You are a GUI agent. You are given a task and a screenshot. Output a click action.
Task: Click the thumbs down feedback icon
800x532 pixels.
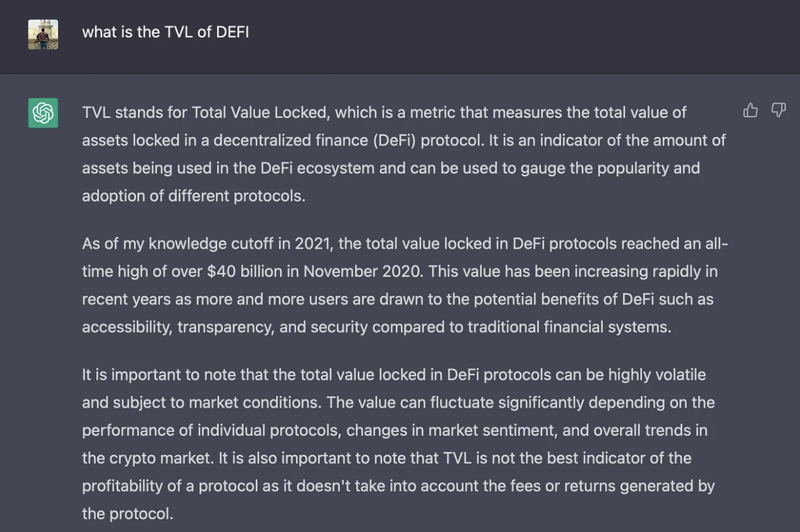pos(778,110)
